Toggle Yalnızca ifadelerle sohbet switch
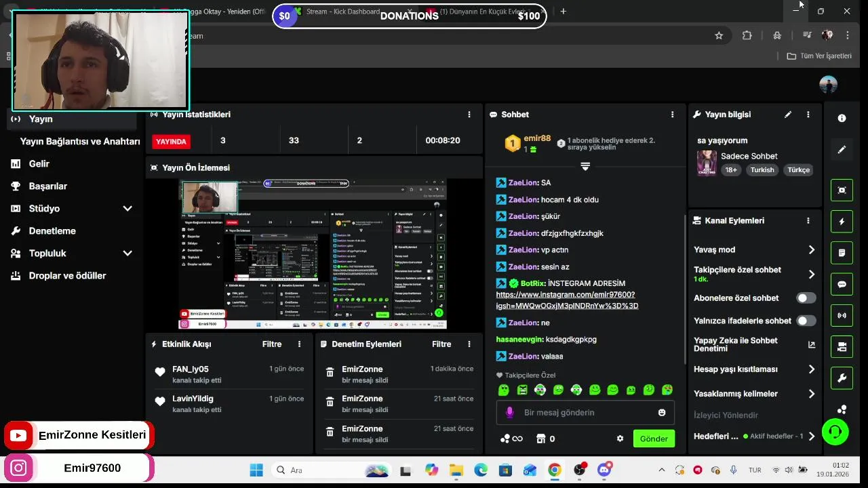The image size is (868, 488). click(x=806, y=321)
